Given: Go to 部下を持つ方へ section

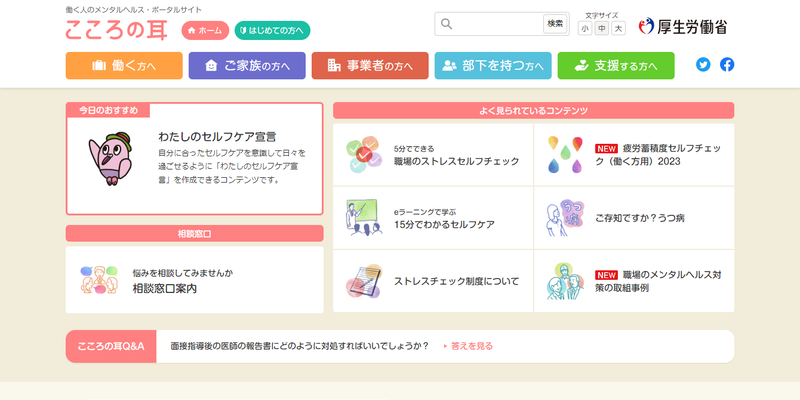Looking at the screenshot, I should tap(493, 66).
